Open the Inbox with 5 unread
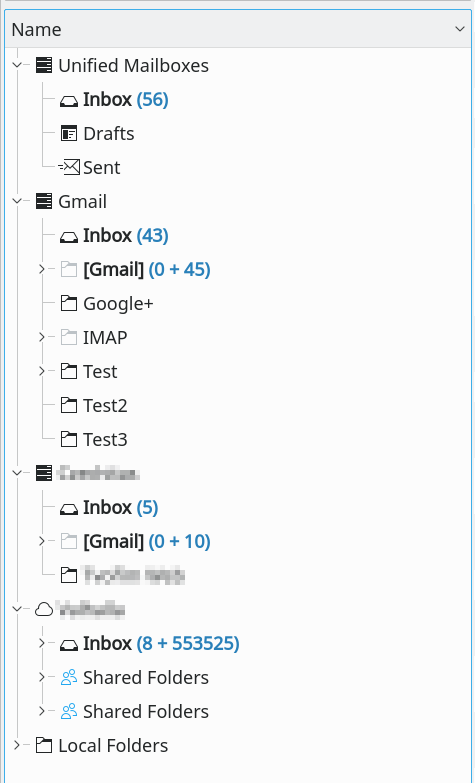Viewport: 475px width, 783px height. point(120,508)
